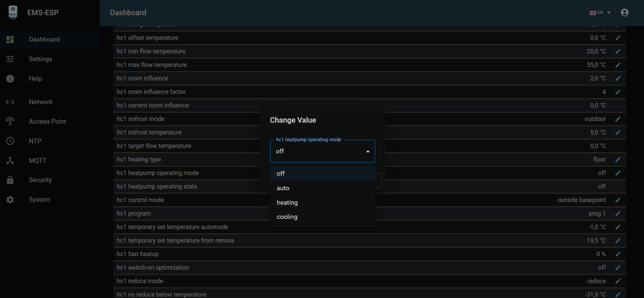Click the 'outdoor' nofrost mode value

pos(595,119)
